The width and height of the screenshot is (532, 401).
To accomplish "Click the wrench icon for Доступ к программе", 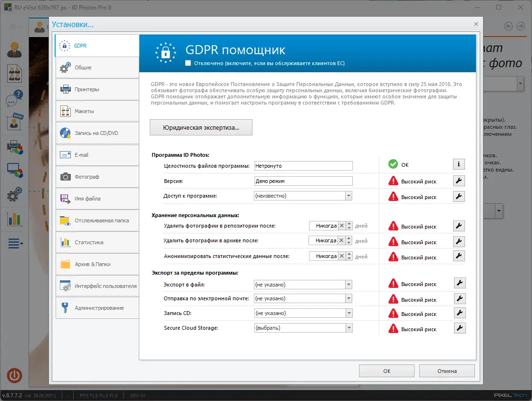I will 459,196.
